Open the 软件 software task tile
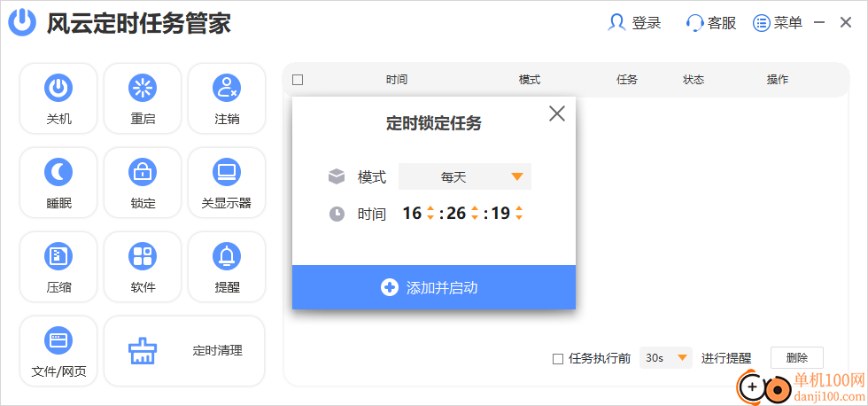Viewport: 868px width, 406px height. 143,267
